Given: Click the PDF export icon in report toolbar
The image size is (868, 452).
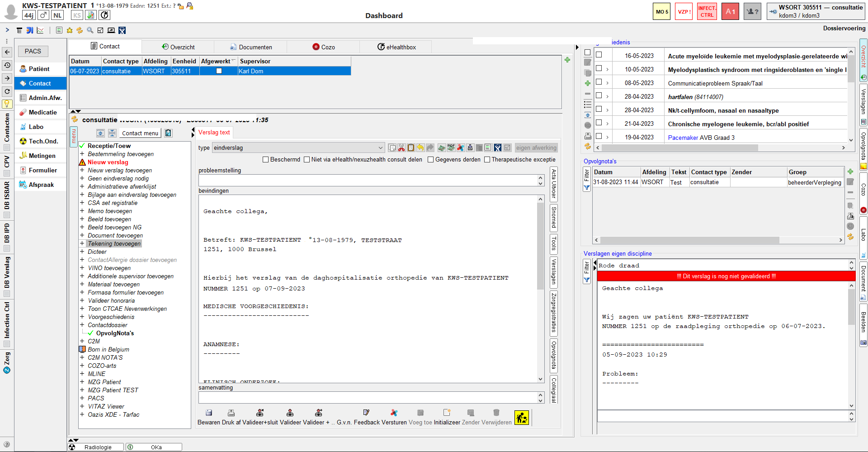Looking at the screenshot, I should tap(451, 147).
